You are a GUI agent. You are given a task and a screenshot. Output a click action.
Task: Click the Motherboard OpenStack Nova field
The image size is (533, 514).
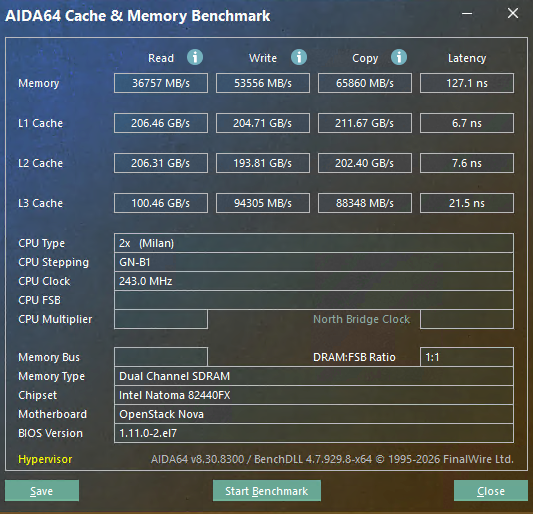314,414
